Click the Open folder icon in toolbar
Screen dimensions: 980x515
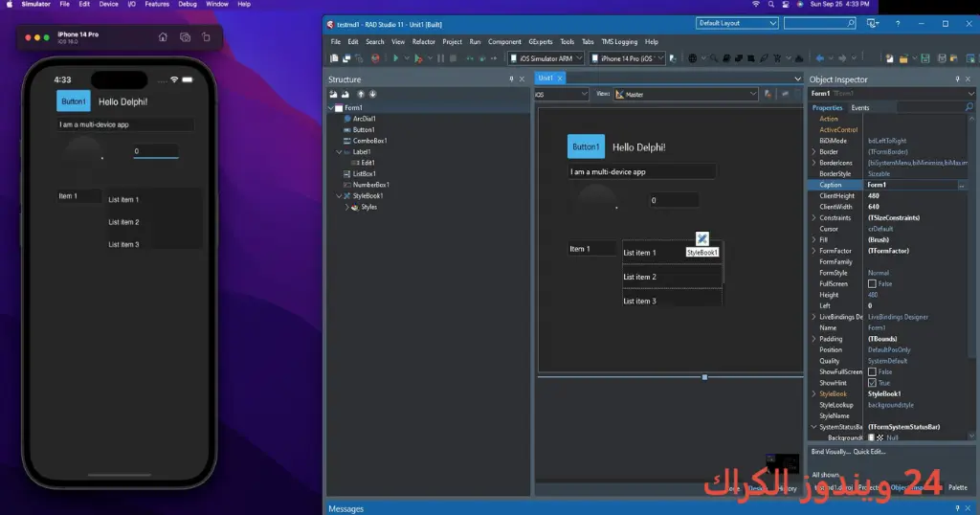point(903,58)
